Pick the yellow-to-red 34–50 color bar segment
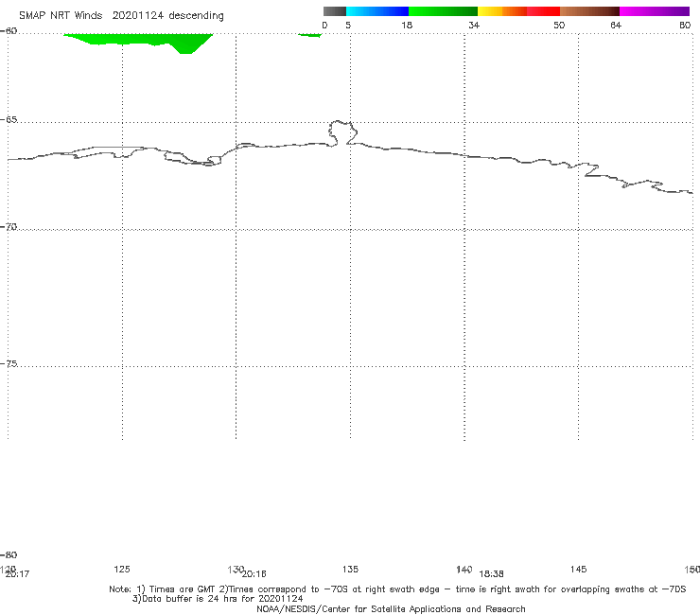This screenshot has height=615, width=700. (518, 11)
